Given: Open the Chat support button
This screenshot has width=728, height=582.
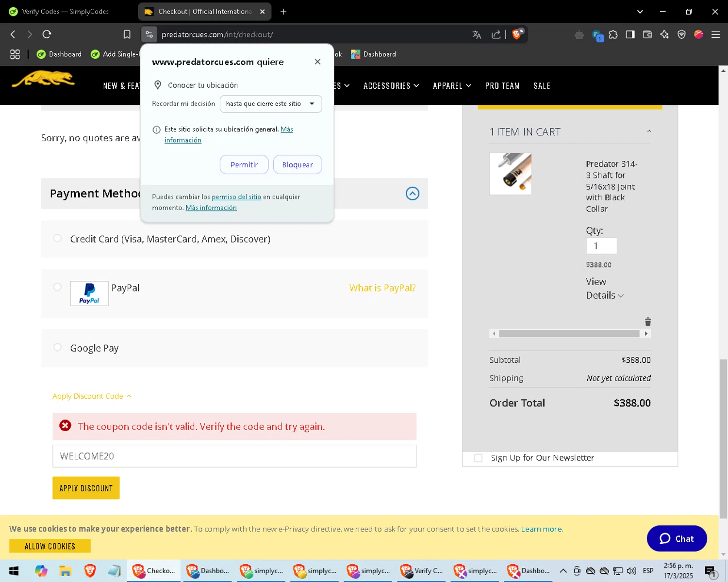Looking at the screenshot, I should pyautogui.click(x=677, y=538).
